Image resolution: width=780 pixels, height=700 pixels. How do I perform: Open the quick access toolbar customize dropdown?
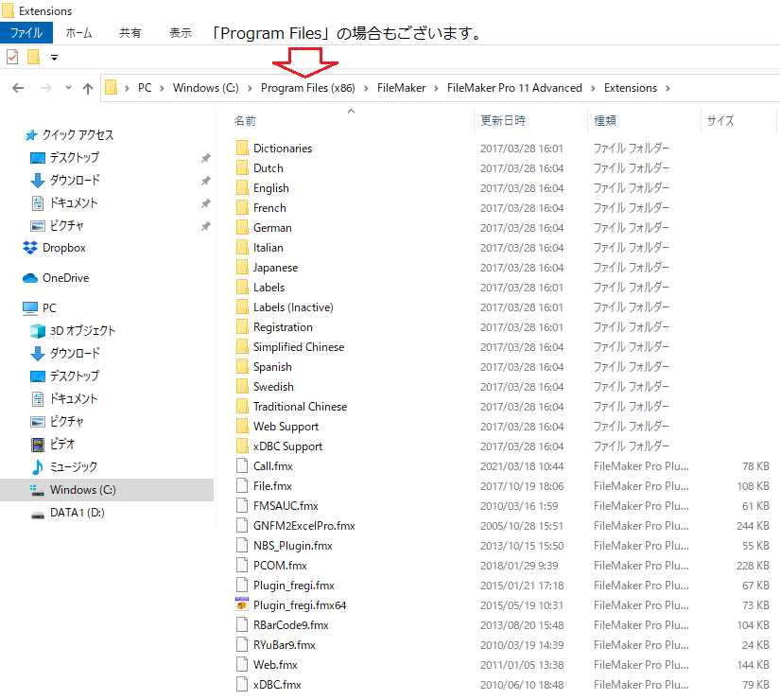pos(54,58)
